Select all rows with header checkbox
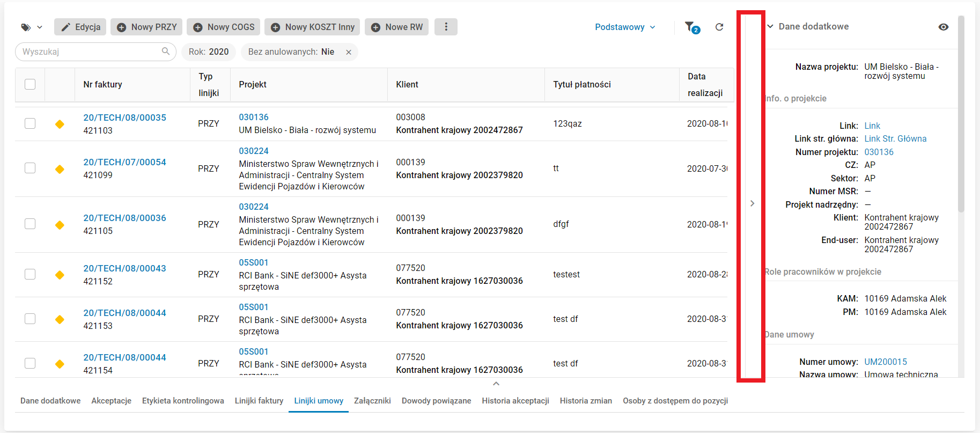 30,84
